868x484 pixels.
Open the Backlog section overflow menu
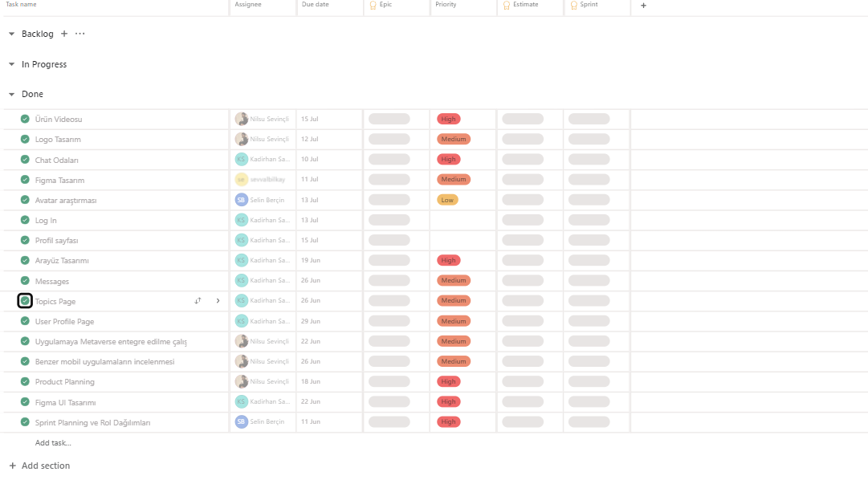(79, 34)
